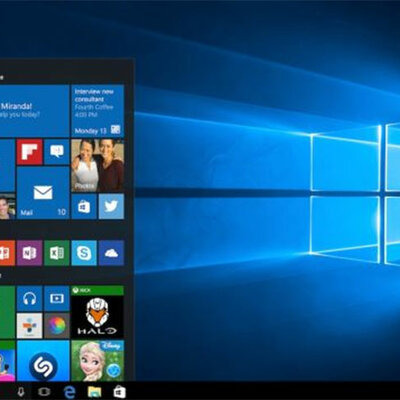Screen dimensions: 400x400
Task: Open the Halo Xbox game tile
Action: coord(98,312)
